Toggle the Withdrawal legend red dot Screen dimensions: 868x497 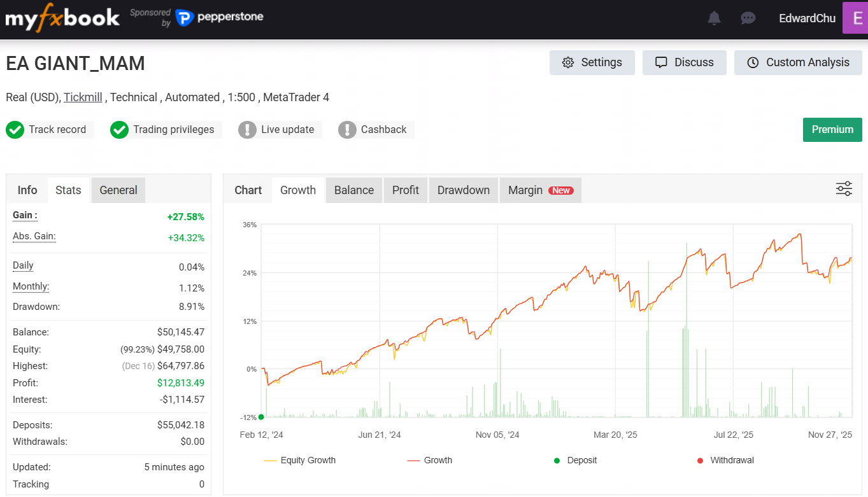tap(701, 460)
